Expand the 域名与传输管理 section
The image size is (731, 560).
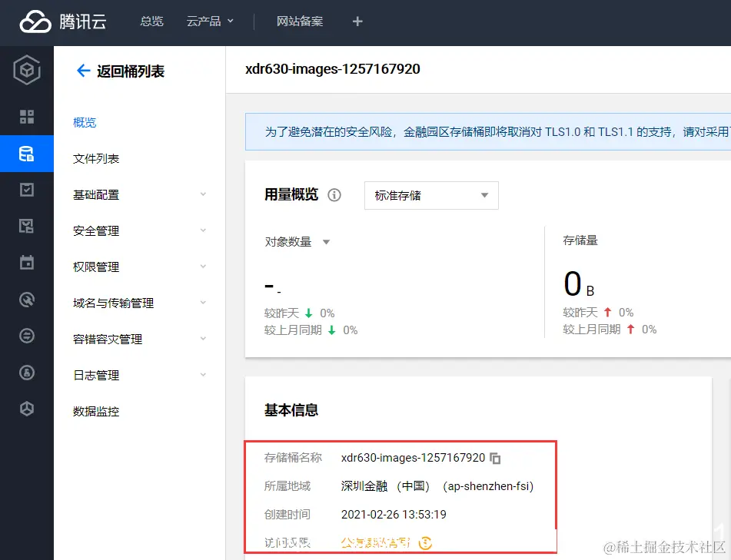pyautogui.click(x=139, y=303)
